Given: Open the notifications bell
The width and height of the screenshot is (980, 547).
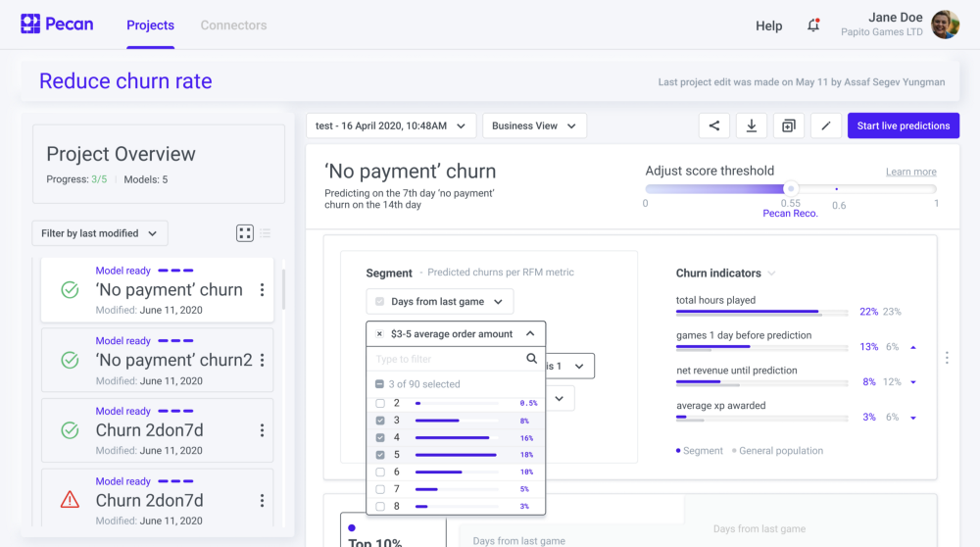Looking at the screenshot, I should (813, 25).
